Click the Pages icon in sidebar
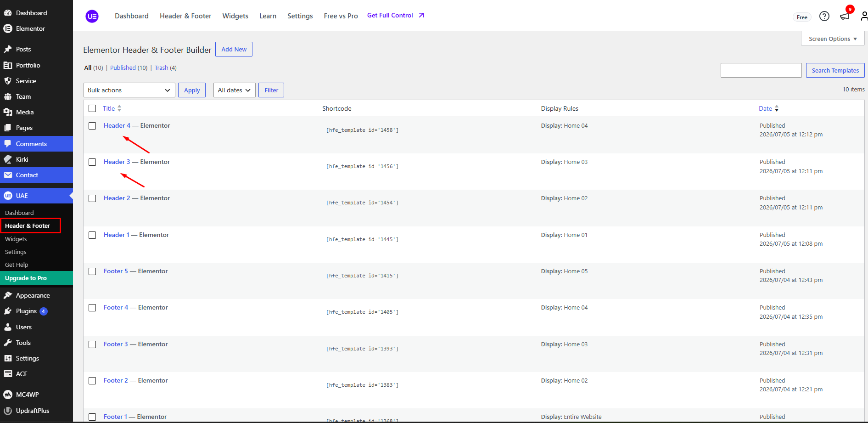Viewport: 868px width, 423px height. (8, 128)
